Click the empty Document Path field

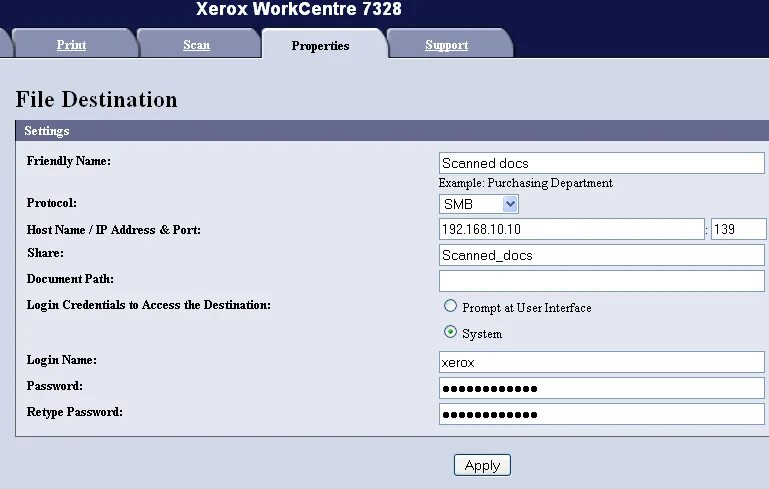pyautogui.click(x=601, y=281)
